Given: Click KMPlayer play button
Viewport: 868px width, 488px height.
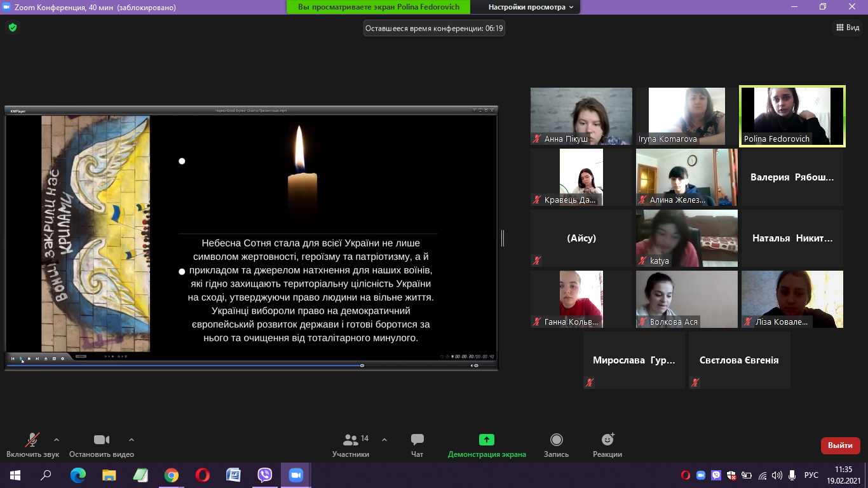Looking at the screenshot, I should (x=21, y=358).
